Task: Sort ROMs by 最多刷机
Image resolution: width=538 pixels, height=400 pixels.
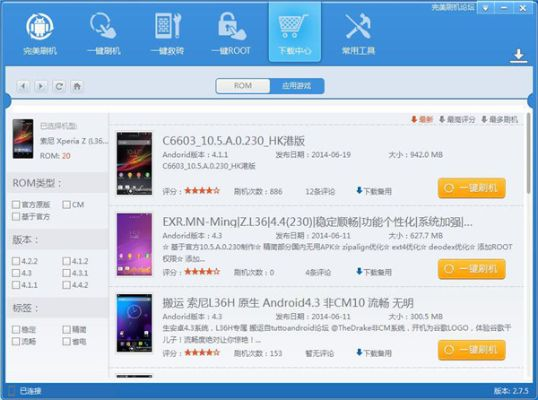Action: pos(499,119)
